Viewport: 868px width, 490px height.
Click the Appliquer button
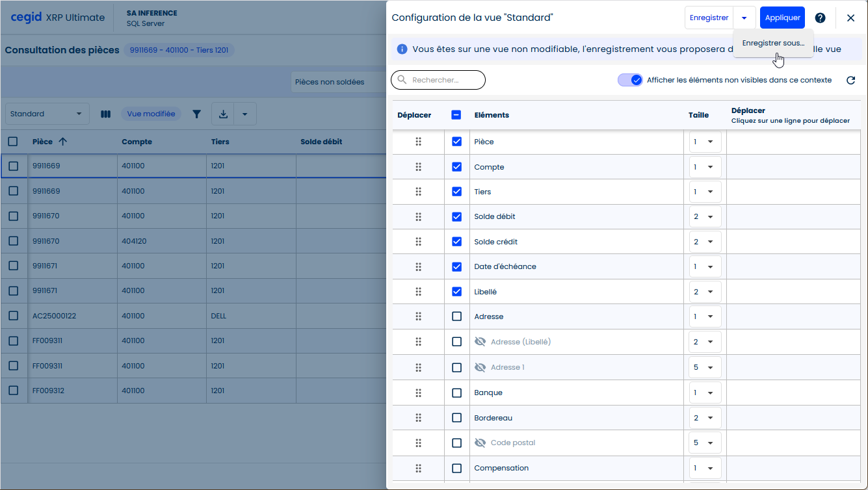(782, 18)
